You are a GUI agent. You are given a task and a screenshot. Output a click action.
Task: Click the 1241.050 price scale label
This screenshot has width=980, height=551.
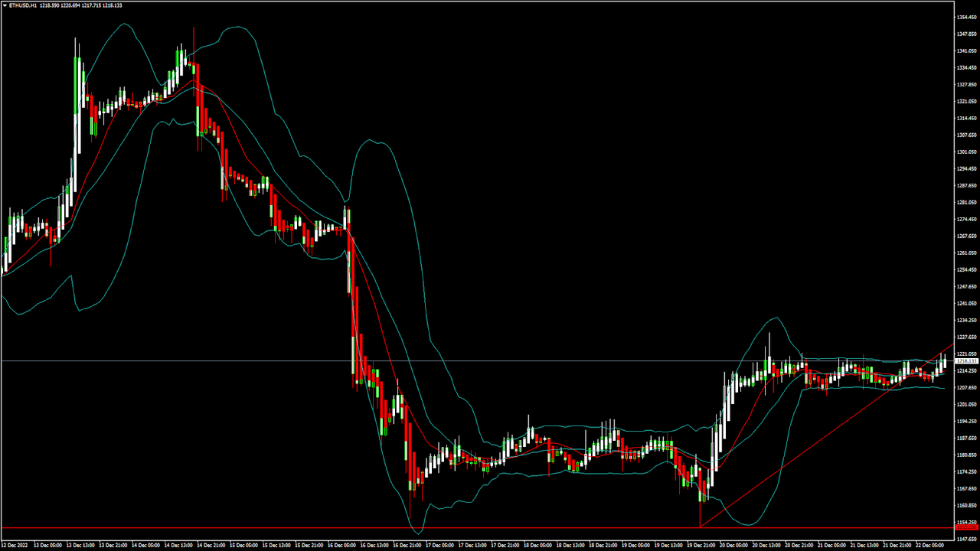click(x=968, y=303)
